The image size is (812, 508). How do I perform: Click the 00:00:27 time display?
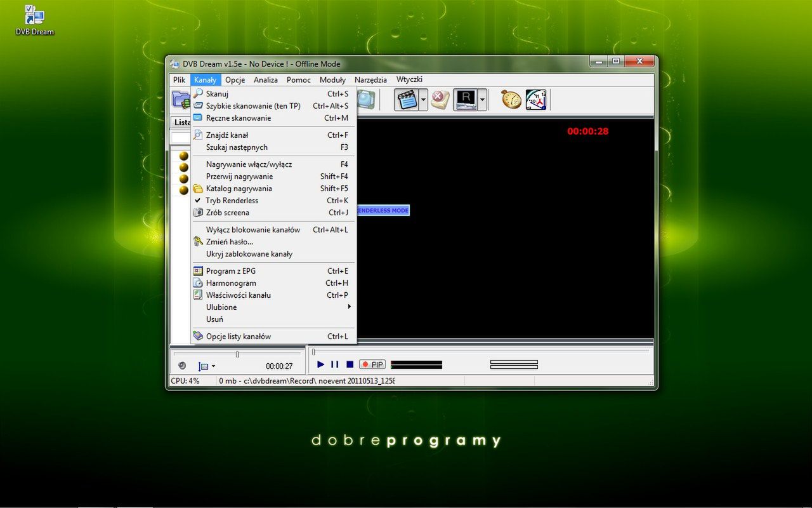coord(279,366)
